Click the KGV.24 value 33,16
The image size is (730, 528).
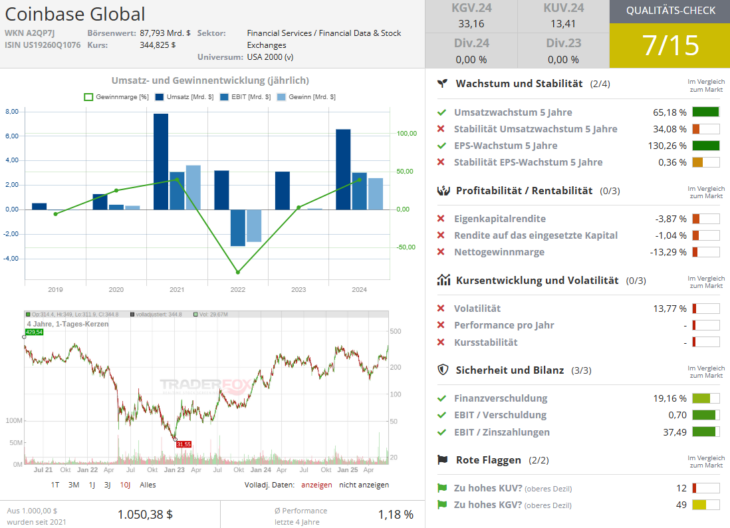tap(471, 24)
